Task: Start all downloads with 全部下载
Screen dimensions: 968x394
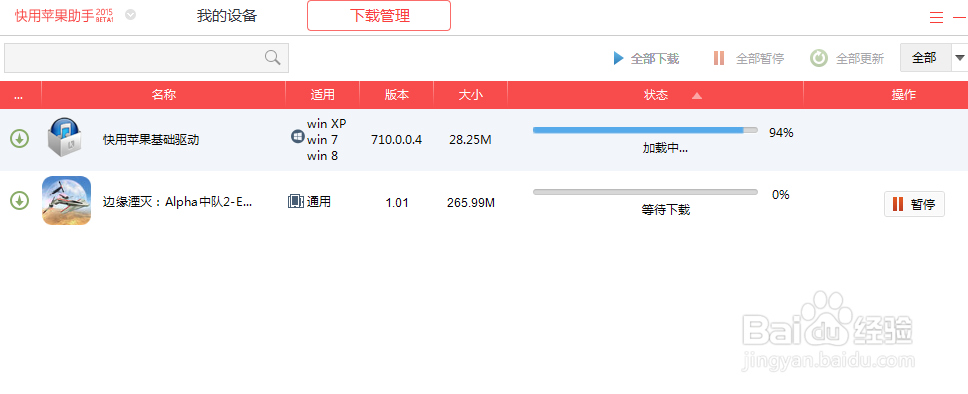Action: click(646, 59)
